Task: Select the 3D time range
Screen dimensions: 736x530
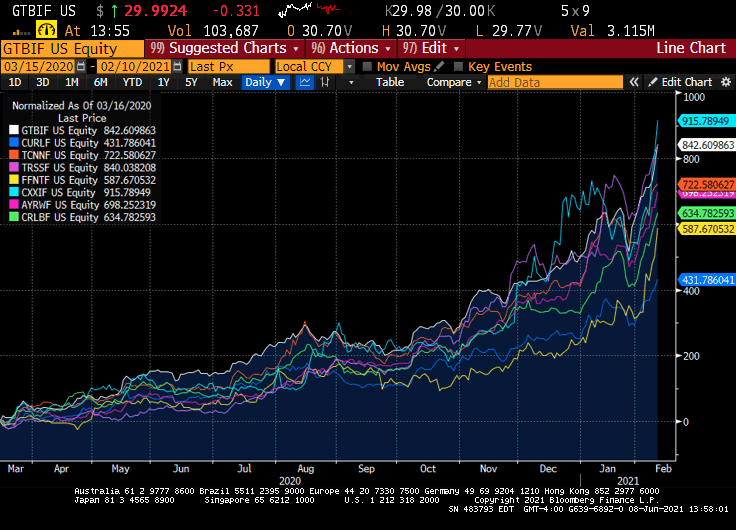Action: [43, 82]
